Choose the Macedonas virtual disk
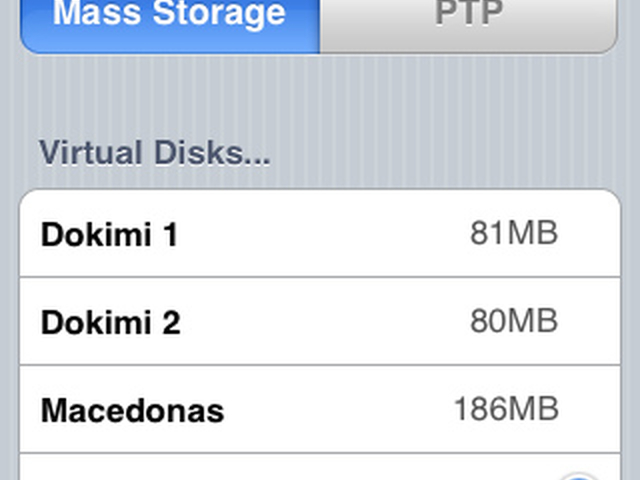640x480 pixels. (x=320, y=409)
